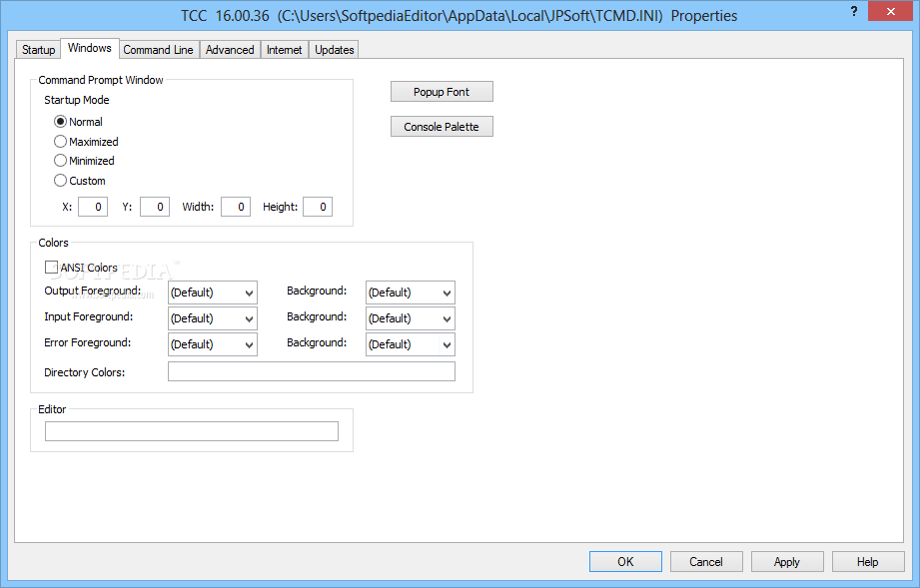Click the Editor path field
This screenshot has height=588, width=920.
click(192, 431)
